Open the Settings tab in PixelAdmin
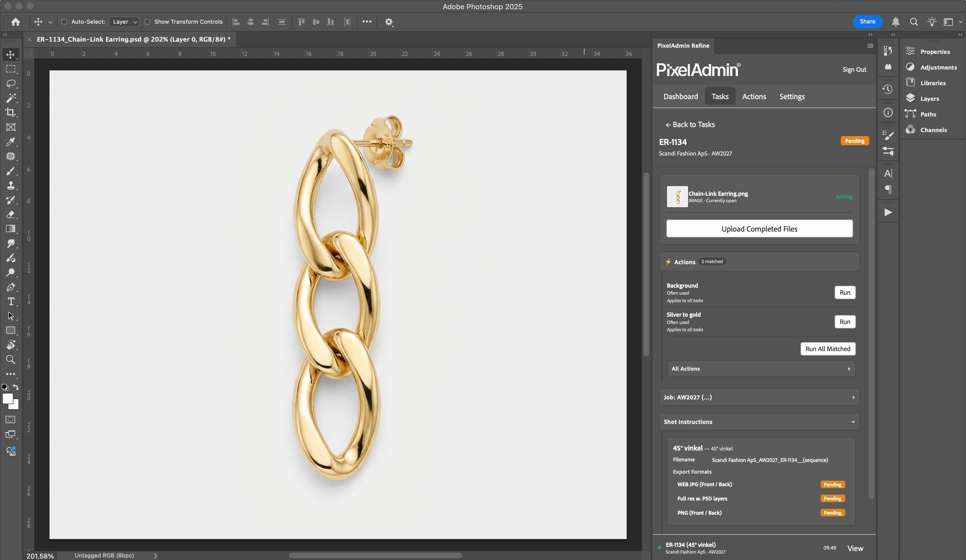Image resolution: width=966 pixels, height=560 pixels. (792, 96)
